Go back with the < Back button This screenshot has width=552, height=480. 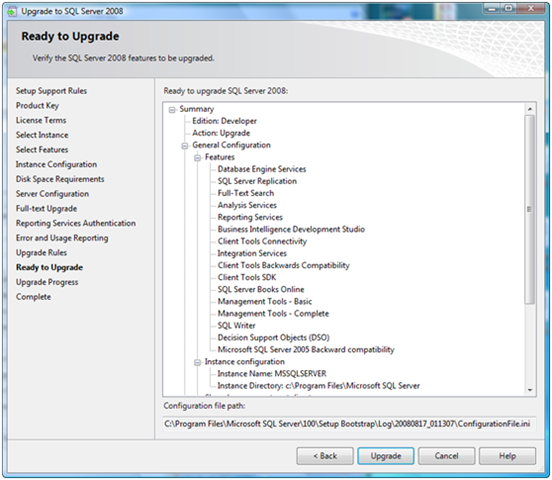325,456
